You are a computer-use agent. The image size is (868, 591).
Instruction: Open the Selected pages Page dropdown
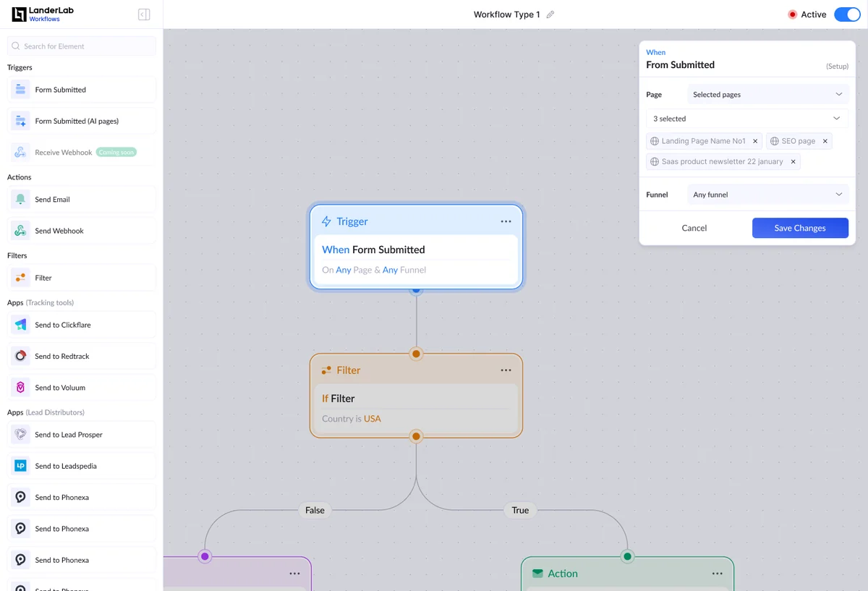(767, 95)
